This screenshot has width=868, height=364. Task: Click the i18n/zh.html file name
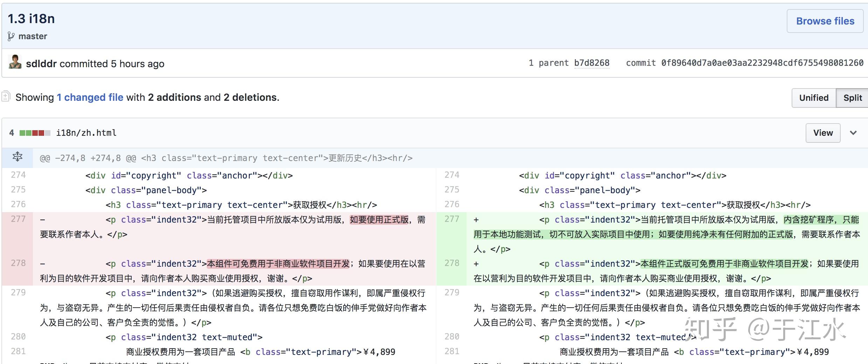(86, 133)
